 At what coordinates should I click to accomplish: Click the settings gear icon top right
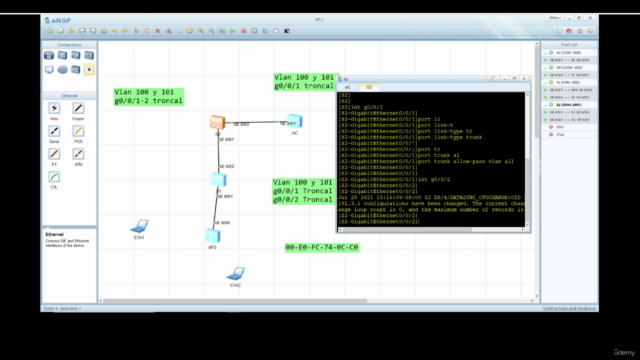coord(580,31)
